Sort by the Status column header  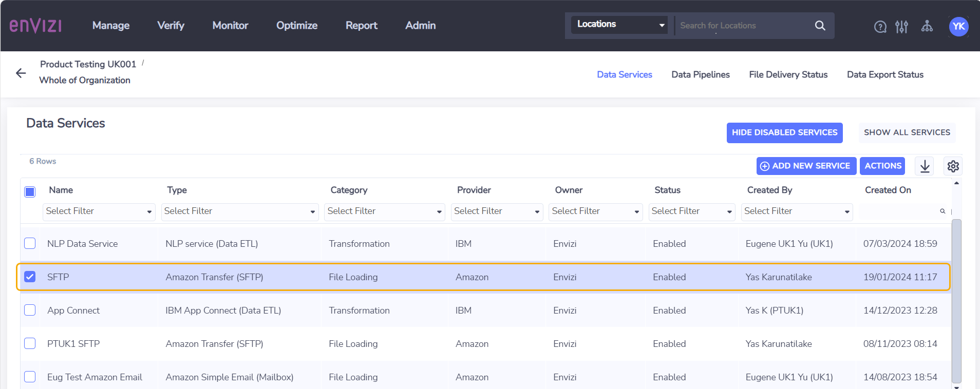[667, 190]
